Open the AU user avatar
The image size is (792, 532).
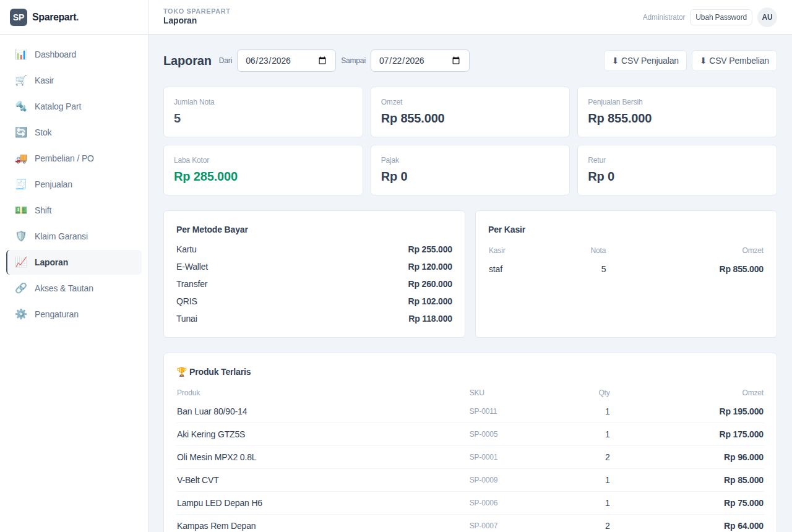click(x=767, y=17)
